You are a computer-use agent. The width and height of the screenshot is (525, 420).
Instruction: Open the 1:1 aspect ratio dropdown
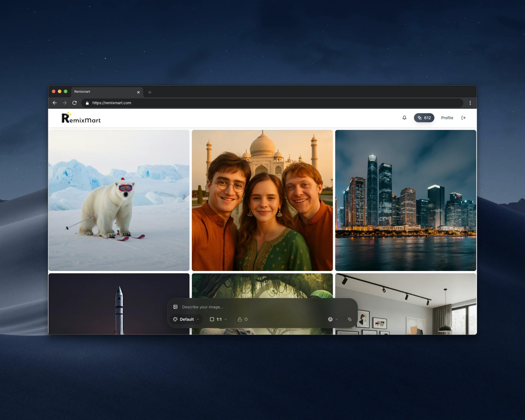pos(218,319)
